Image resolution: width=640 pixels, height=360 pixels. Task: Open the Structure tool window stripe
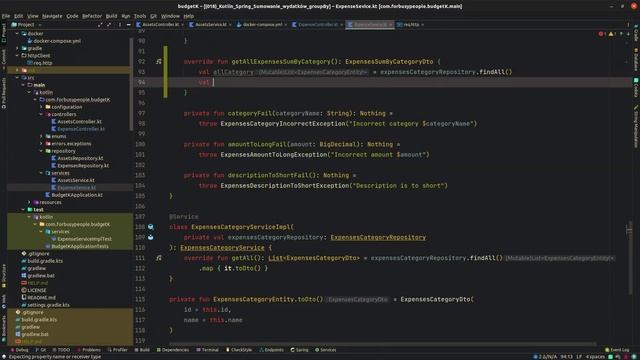click(x=4, y=276)
